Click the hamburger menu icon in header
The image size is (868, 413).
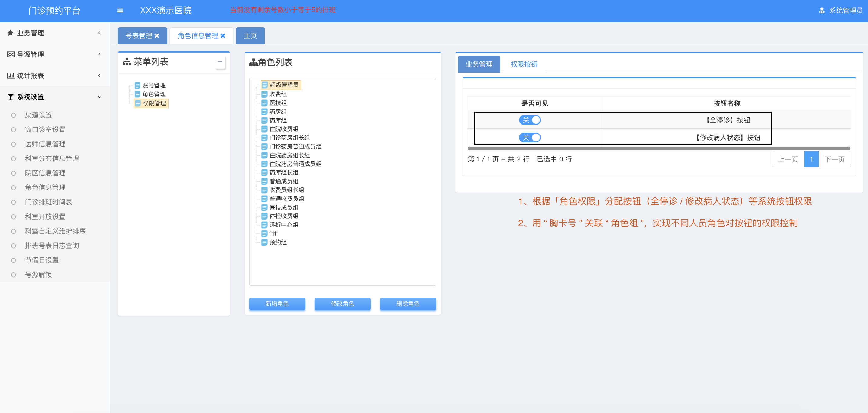[x=120, y=11]
